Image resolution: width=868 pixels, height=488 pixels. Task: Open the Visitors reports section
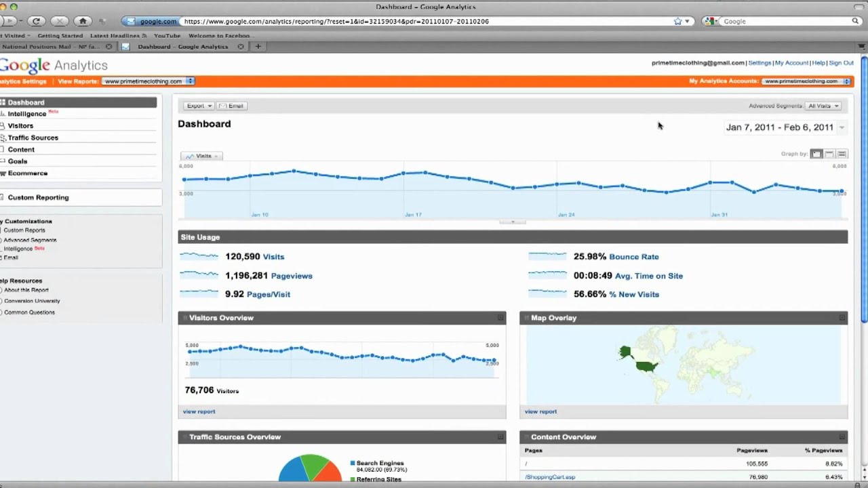[20, 125]
